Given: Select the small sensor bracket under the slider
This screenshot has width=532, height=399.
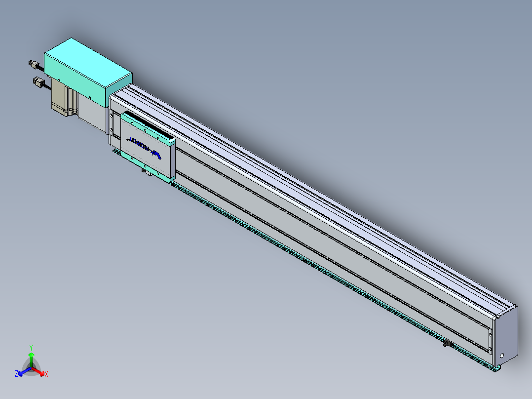Looking at the screenshot, I should pyautogui.click(x=147, y=171).
